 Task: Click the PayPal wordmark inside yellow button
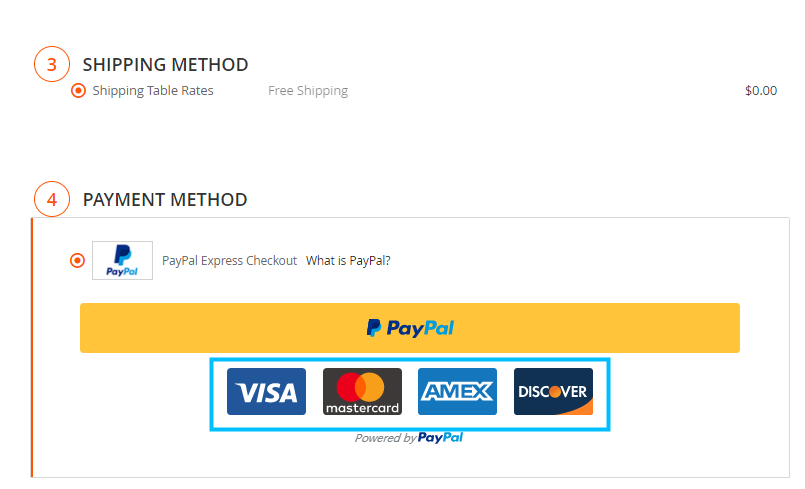pyautogui.click(x=420, y=328)
